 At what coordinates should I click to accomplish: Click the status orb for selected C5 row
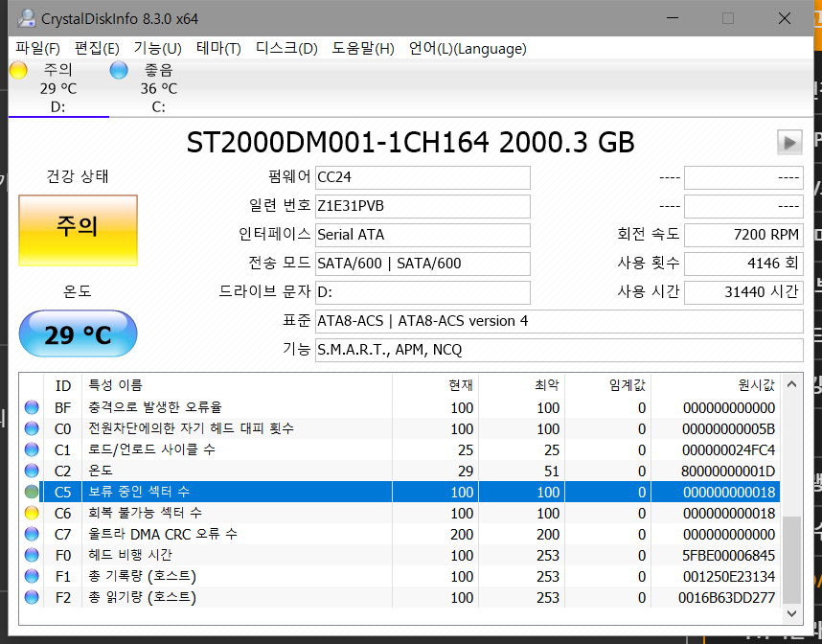tap(32, 492)
